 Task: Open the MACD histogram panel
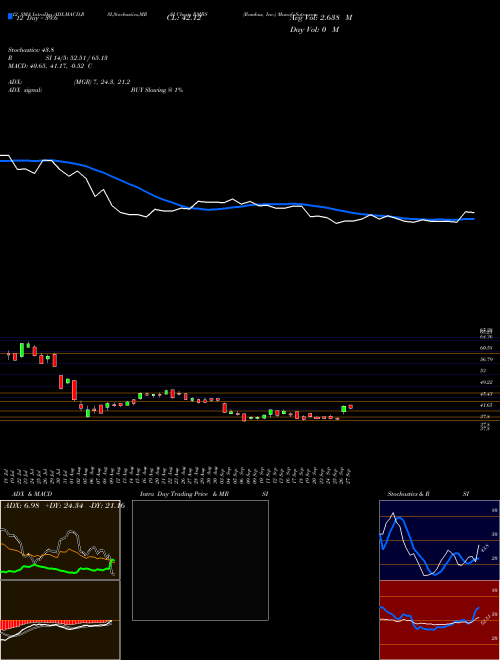click(x=60, y=620)
